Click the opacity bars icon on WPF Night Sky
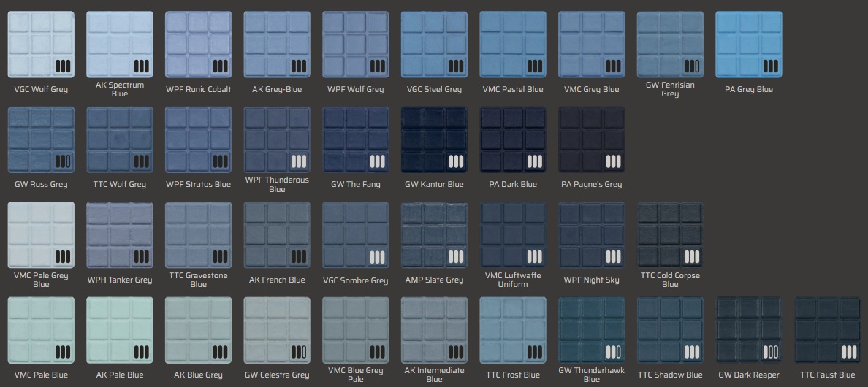The width and height of the screenshot is (868, 387). pyautogui.click(x=613, y=256)
